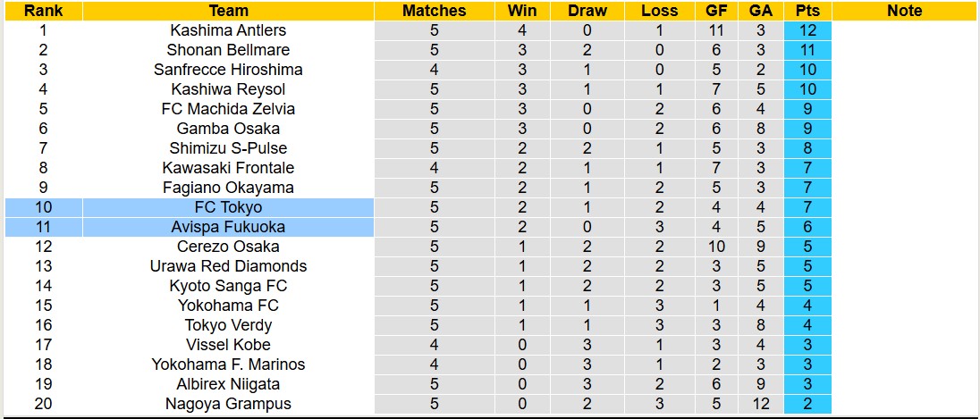This screenshot has height=419, width=980.
Task: Click the Pts column header
Action: coord(807,11)
